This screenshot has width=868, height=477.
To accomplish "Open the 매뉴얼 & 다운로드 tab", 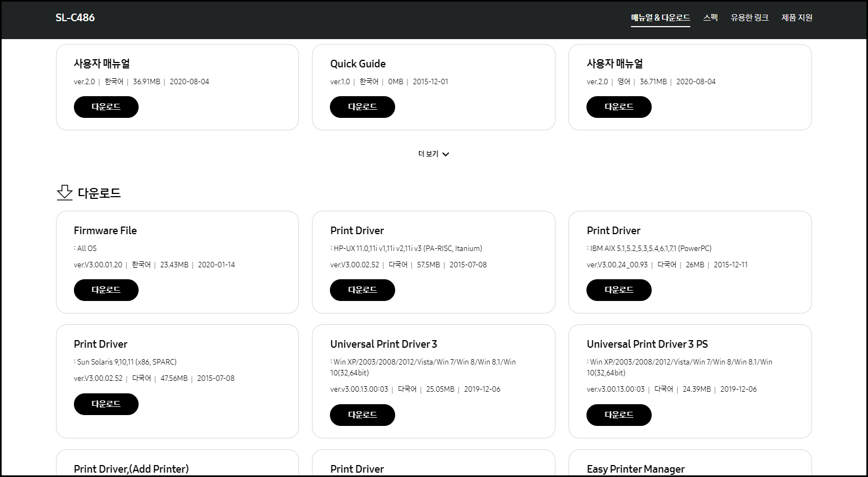I will coord(660,17).
